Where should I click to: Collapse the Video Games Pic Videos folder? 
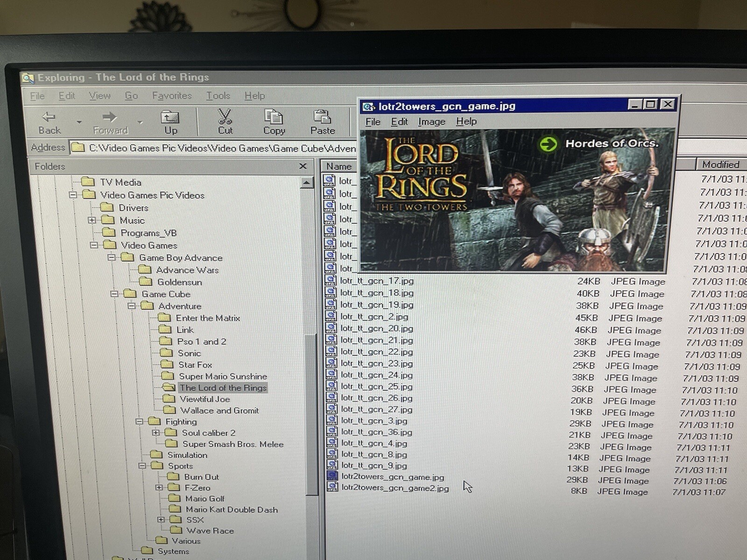(x=73, y=195)
